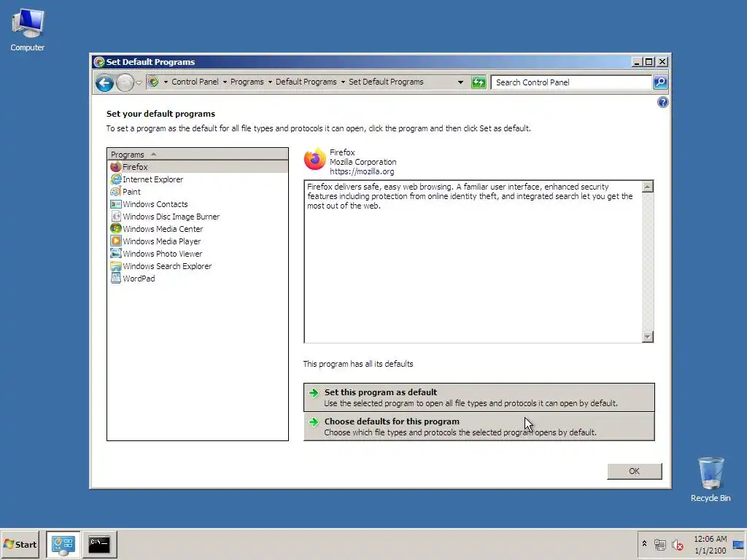
Task: Click the Windows Photo Viewer list icon
Action: 116,253
